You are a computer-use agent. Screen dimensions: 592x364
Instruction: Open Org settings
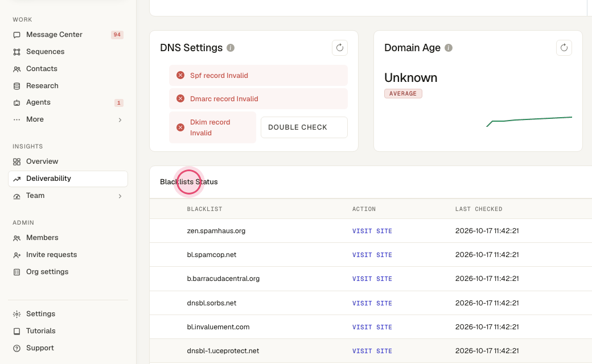[68, 272]
